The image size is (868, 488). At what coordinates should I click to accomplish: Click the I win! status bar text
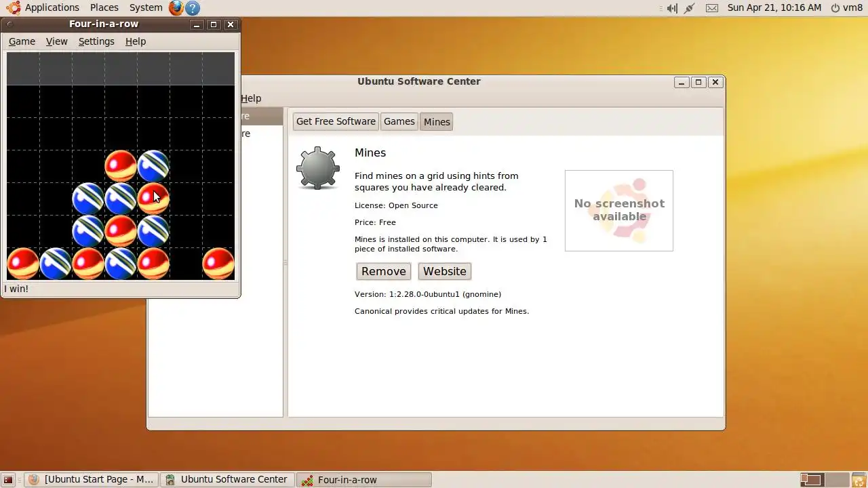16,289
